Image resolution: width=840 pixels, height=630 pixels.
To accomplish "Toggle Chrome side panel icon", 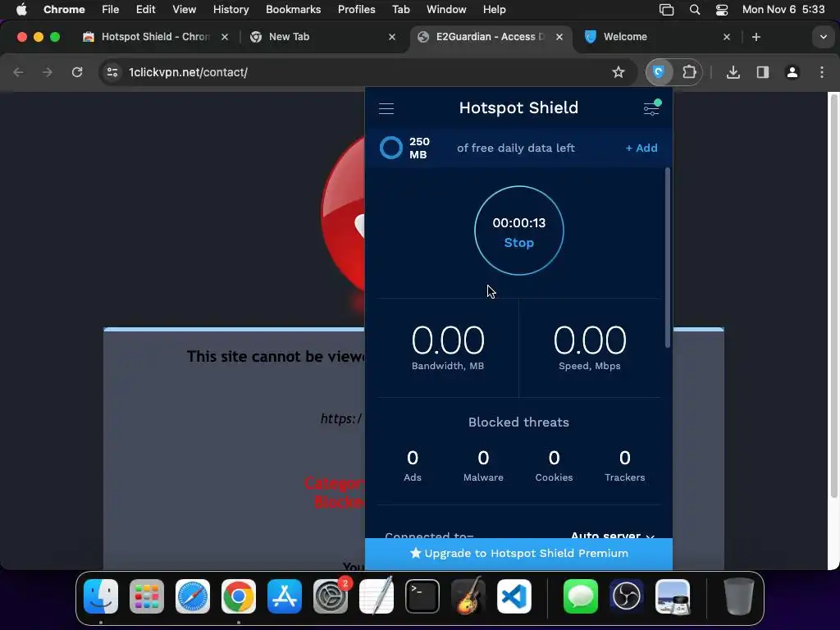I will (x=762, y=72).
